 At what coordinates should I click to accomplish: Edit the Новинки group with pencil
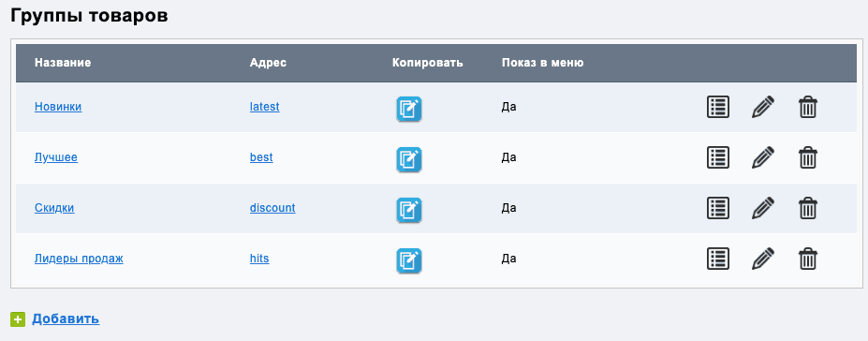(x=763, y=107)
